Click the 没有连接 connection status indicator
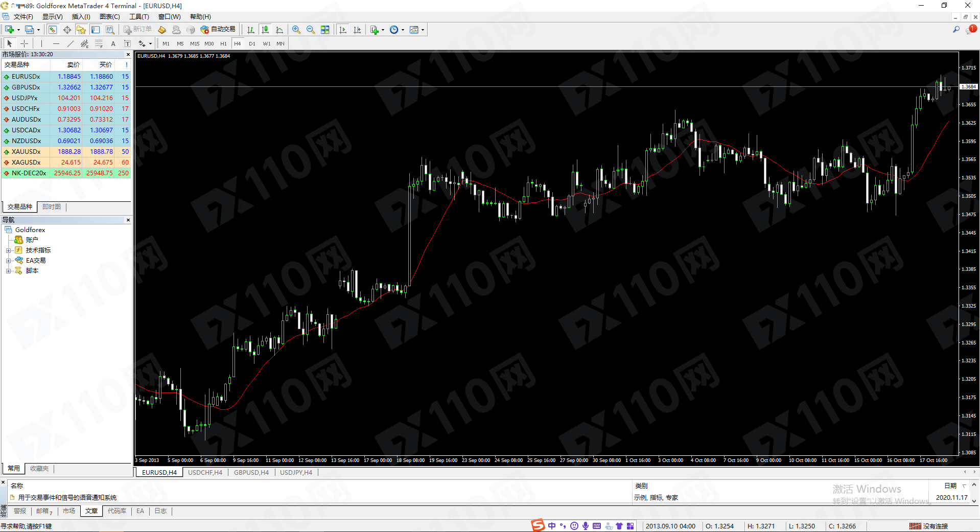 click(x=929, y=526)
